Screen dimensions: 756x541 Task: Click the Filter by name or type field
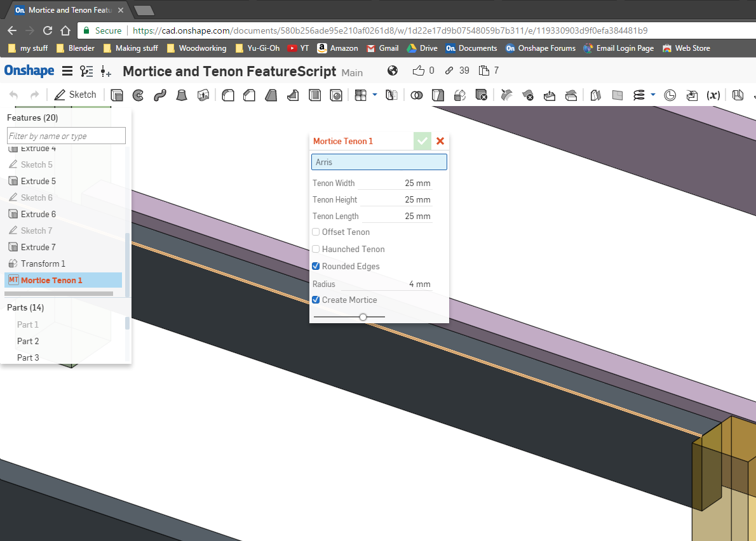click(66, 136)
